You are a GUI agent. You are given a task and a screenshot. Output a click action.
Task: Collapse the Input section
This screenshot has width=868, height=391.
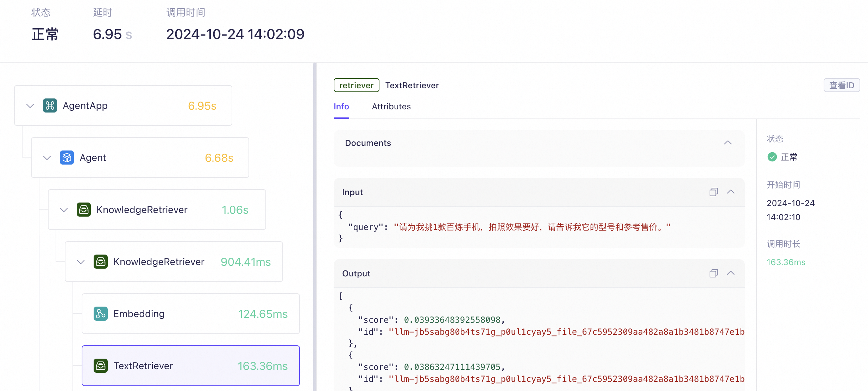pos(731,192)
